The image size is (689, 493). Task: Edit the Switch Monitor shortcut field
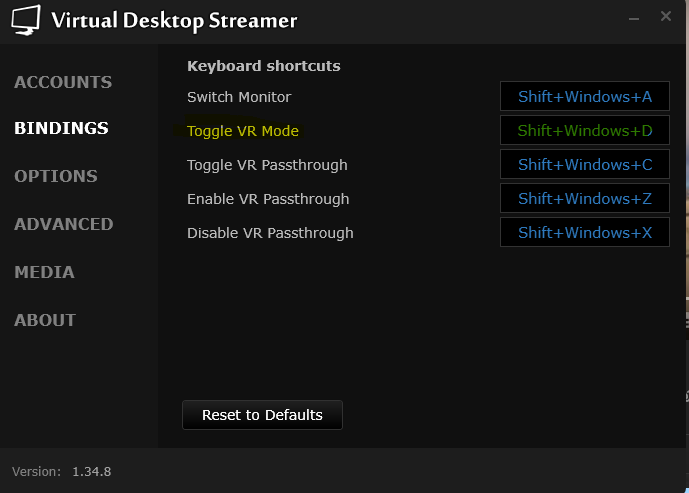(584, 97)
